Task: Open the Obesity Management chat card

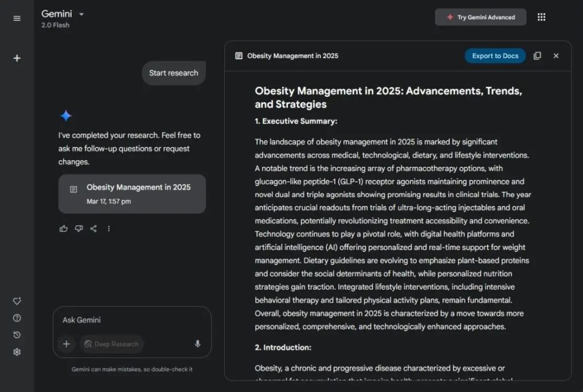Action: coord(132,193)
